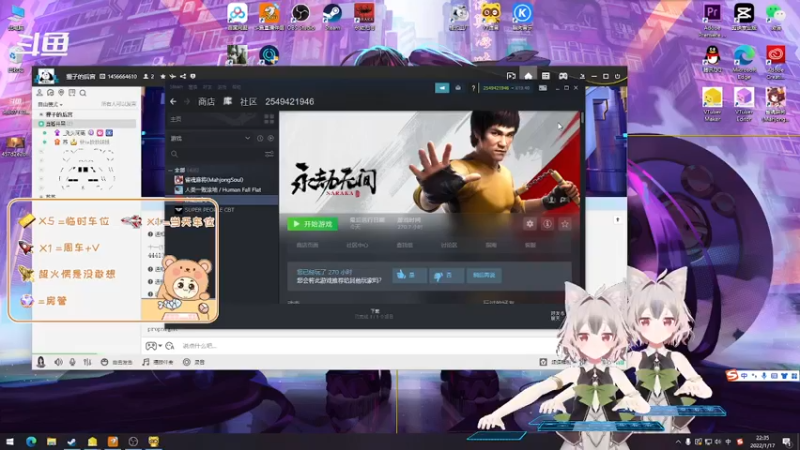Screen dimensions: 800x450
Task: Open YY music accompaniment button
Action: 158,362
